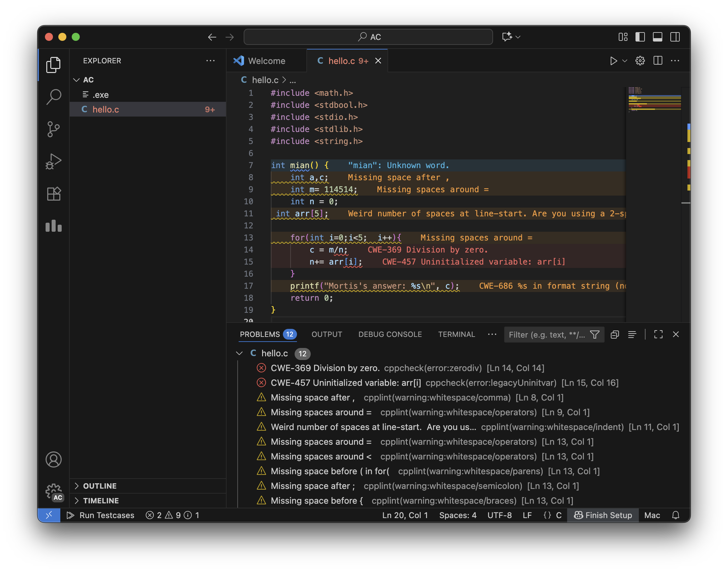Click the minimap code overview
Viewport: 728px width, 572px height.
coord(654,100)
